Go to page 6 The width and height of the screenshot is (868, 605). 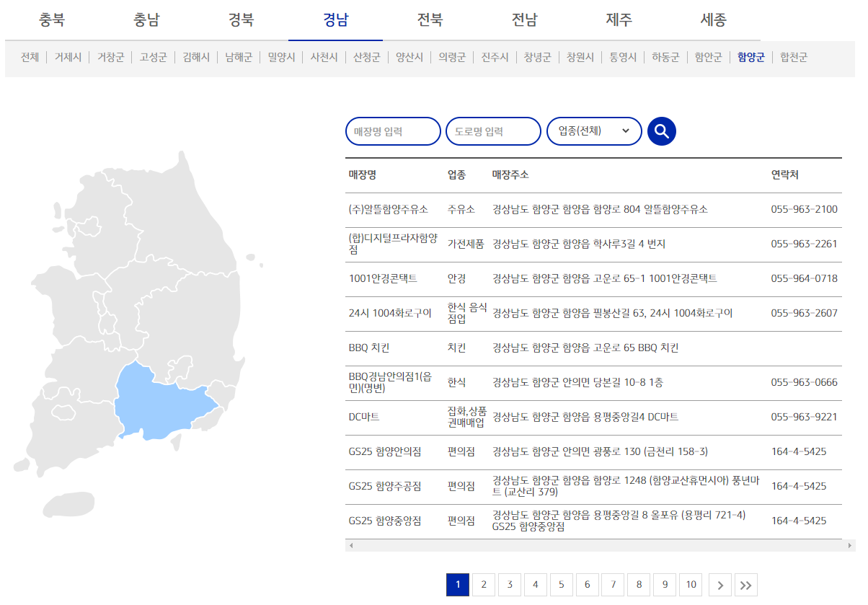coord(587,585)
